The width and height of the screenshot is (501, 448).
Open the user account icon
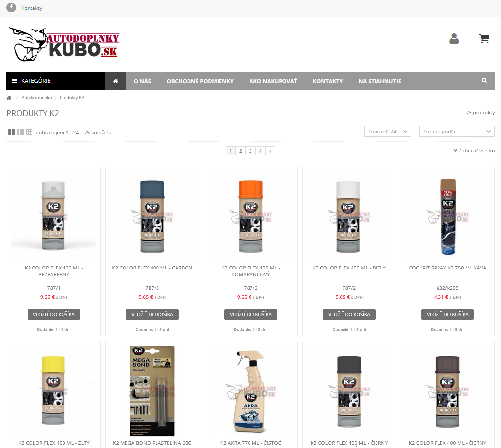click(x=454, y=39)
